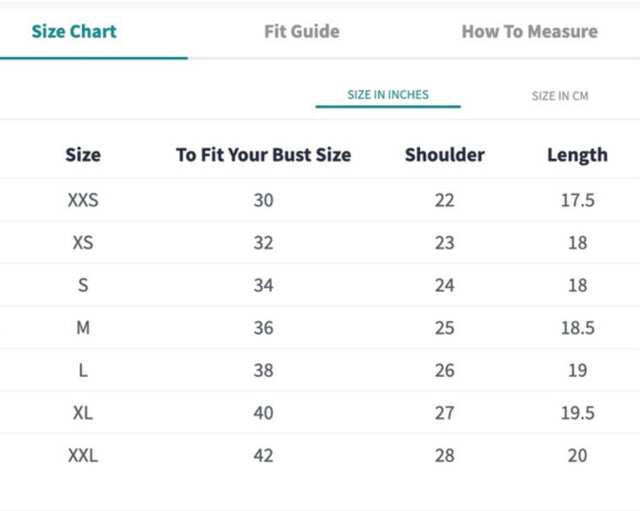
Task: Select the XXL size row label
Action: point(83,455)
